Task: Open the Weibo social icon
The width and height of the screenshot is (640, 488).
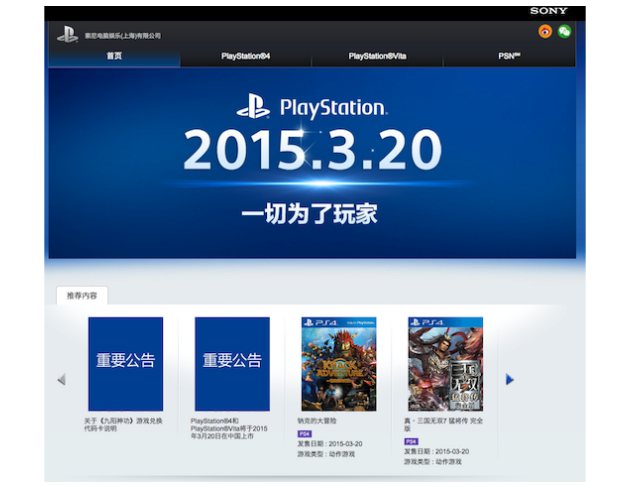Action: (545, 31)
